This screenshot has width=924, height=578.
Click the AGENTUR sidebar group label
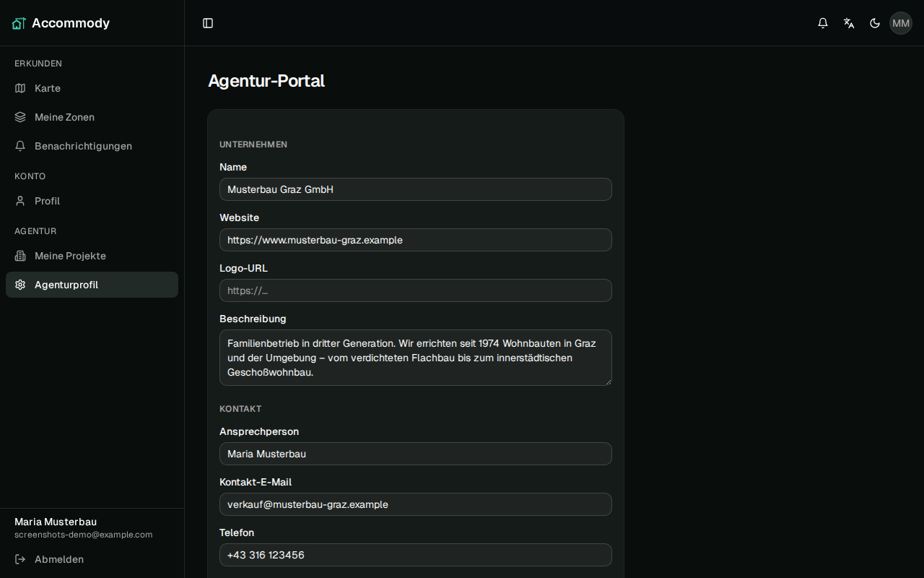tap(35, 231)
